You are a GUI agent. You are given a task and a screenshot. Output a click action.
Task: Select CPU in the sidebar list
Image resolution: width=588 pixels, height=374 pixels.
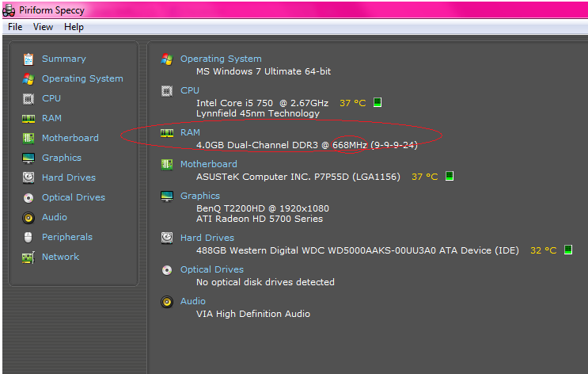coord(51,98)
